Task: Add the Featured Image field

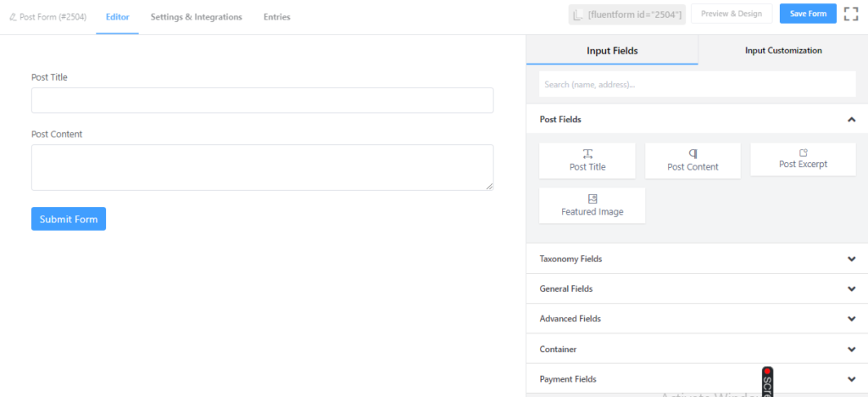Action: (592, 205)
